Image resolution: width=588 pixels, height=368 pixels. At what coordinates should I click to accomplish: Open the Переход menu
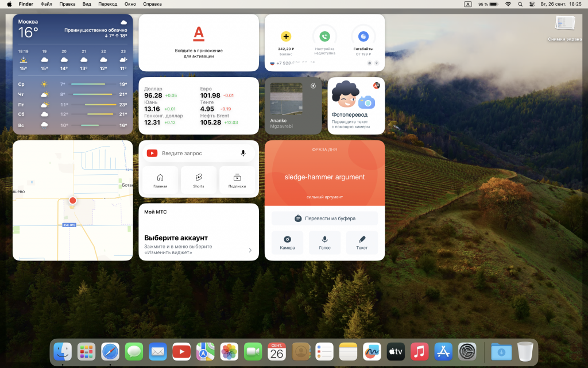107,4
